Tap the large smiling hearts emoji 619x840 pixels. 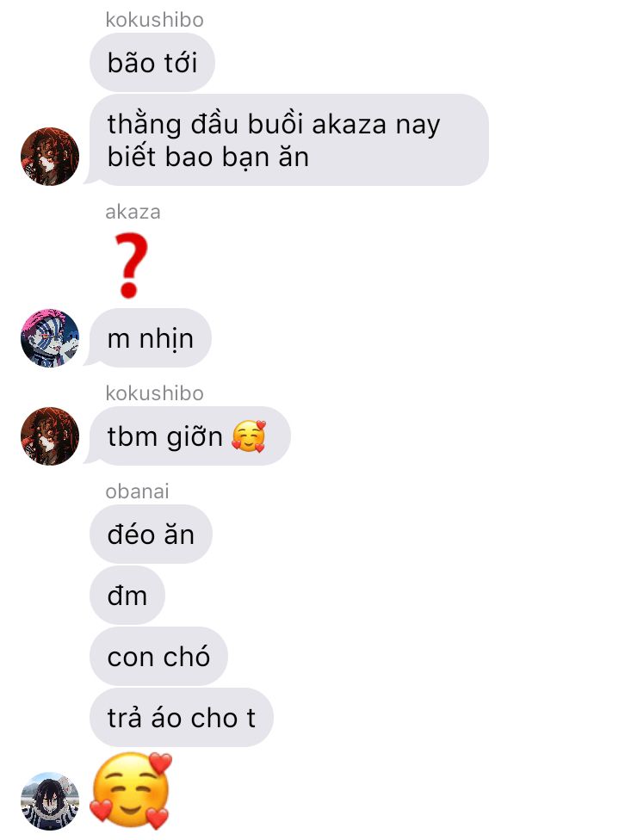(x=132, y=789)
